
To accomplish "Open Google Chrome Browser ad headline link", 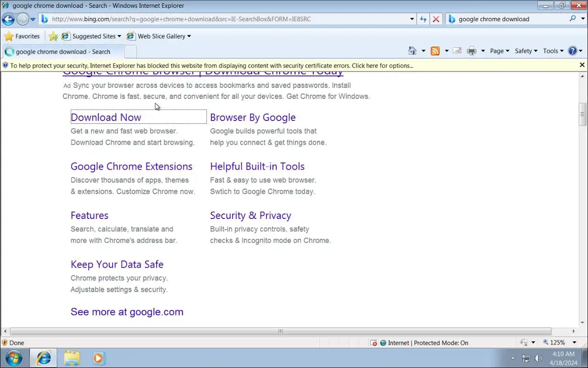I will tap(203, 73).
